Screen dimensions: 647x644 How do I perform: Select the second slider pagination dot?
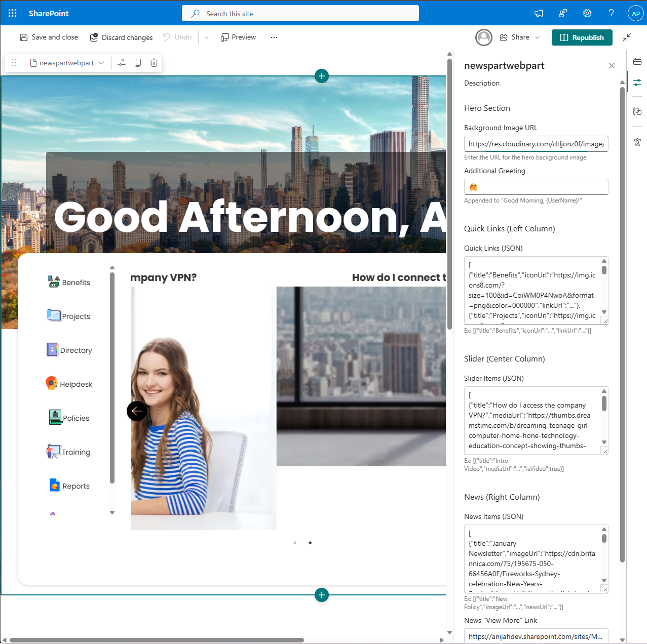pos(310,543)
